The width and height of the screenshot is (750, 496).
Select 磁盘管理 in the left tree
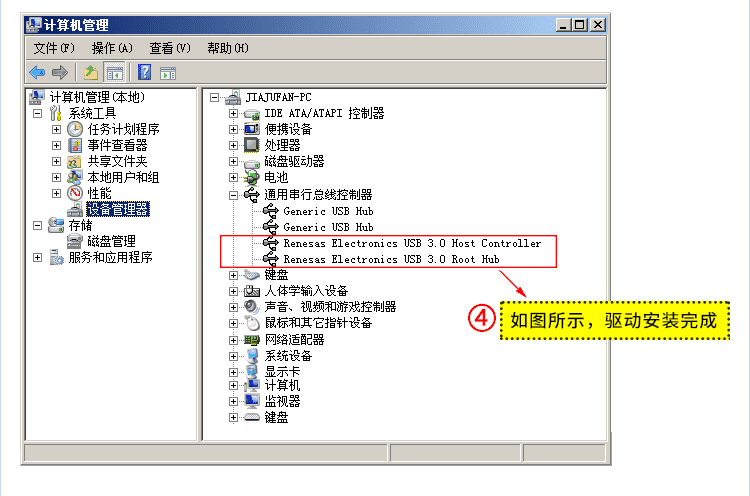click(x=111, y=241)
